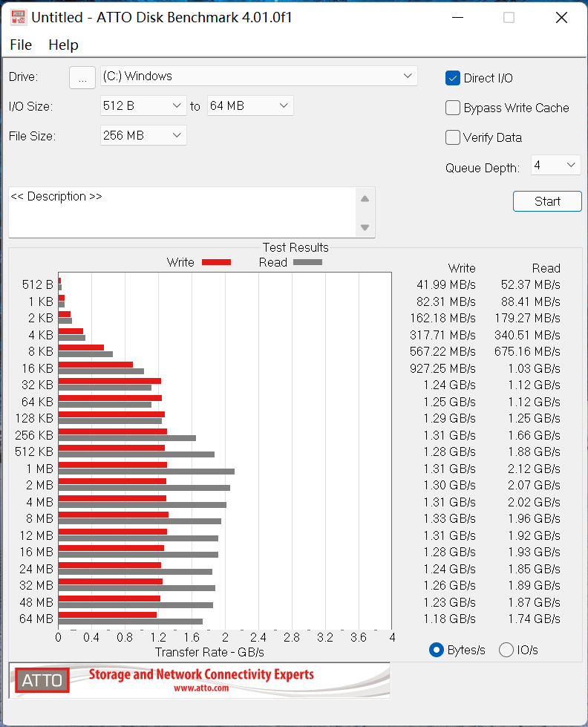This screenshot has height=727, width=588.
Task: Click the description scroll down arrow
Action: [365, 227]
